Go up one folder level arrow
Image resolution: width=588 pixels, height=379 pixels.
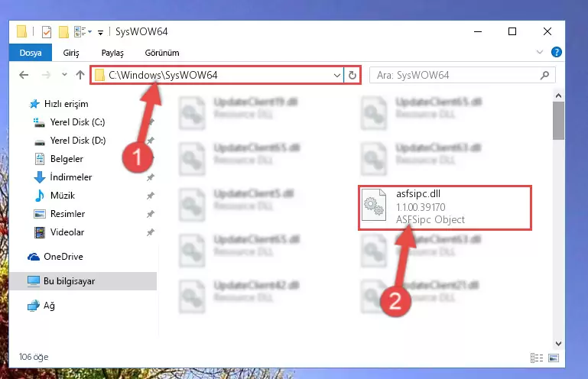(x=80, y=75)
